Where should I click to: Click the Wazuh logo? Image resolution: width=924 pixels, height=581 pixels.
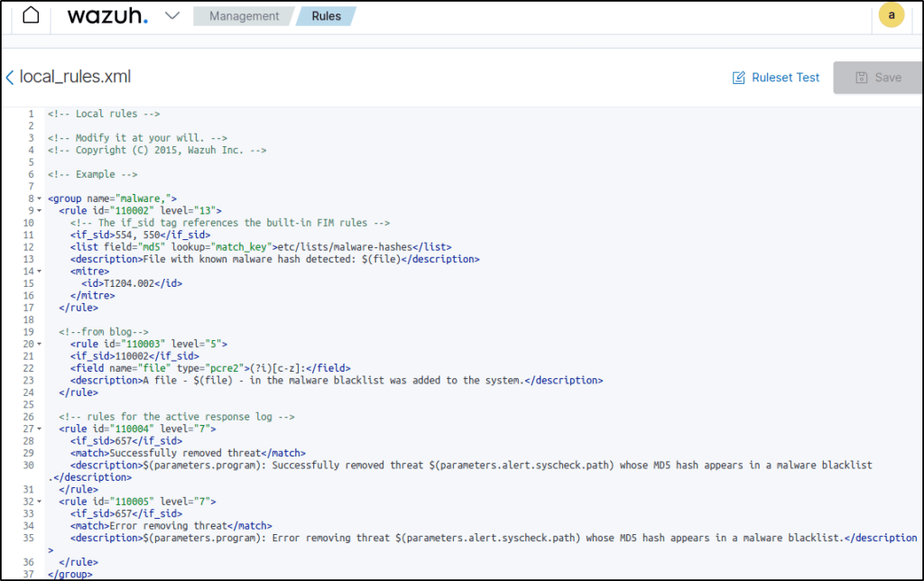(x=106, y=16)
